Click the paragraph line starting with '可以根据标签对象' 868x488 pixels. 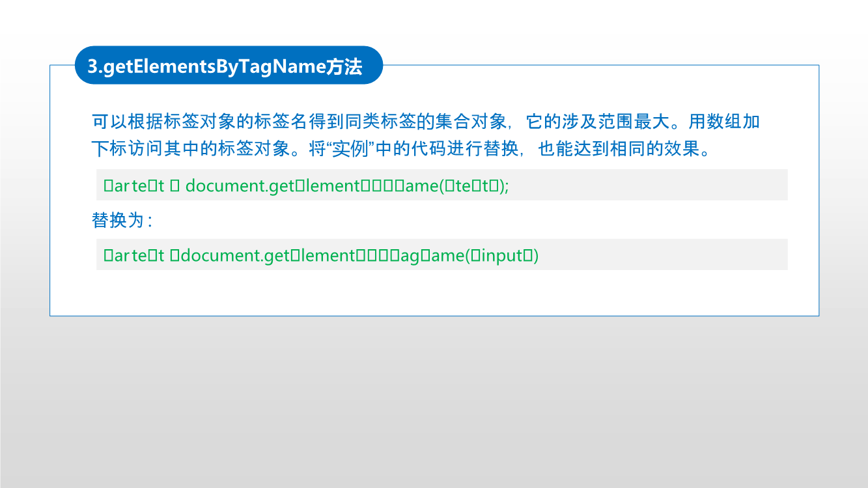click(426, 122)
